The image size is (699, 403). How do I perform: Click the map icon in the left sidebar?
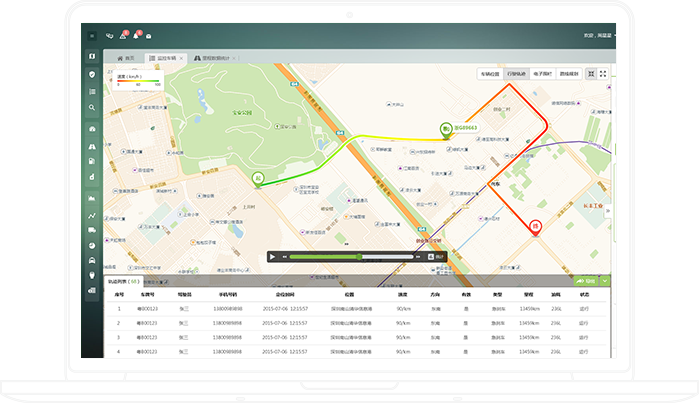[x=92, y=56]
